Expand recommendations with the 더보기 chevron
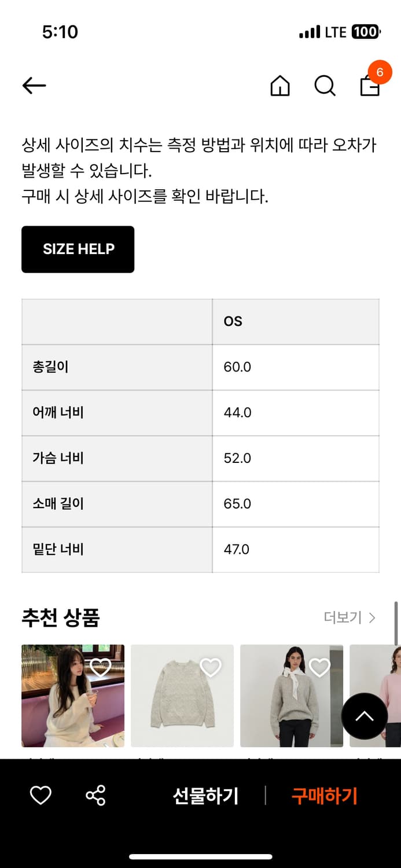This screenshot has width=401, height=868. click(371, 618)
